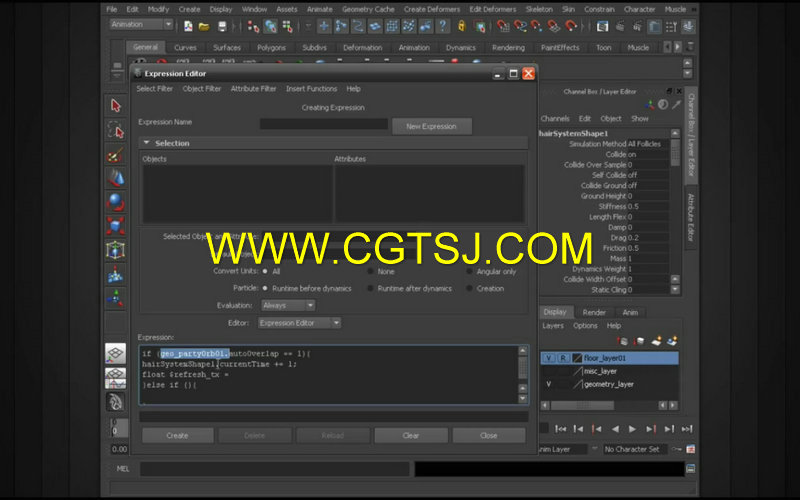Go to start of playback range
This screenshot has width=800, height=500.
560,429
